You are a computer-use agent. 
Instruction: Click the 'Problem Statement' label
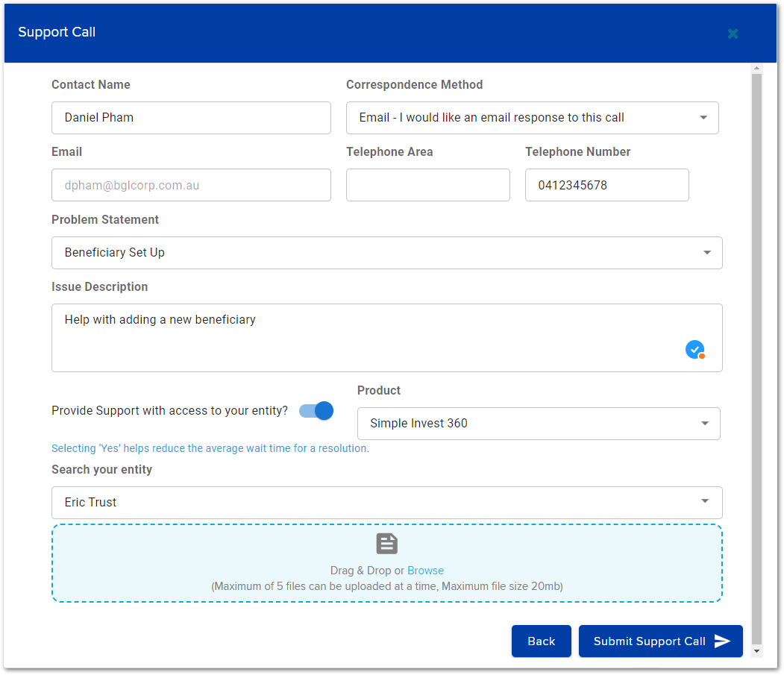pos(105,219)
